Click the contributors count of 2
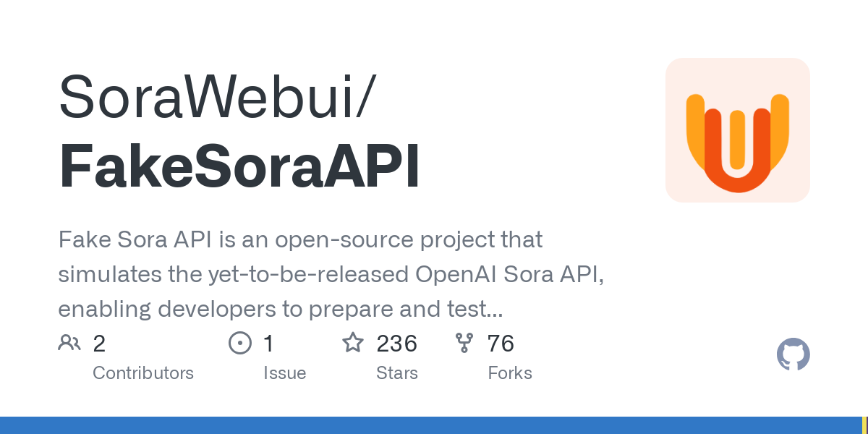 (99, 343)
